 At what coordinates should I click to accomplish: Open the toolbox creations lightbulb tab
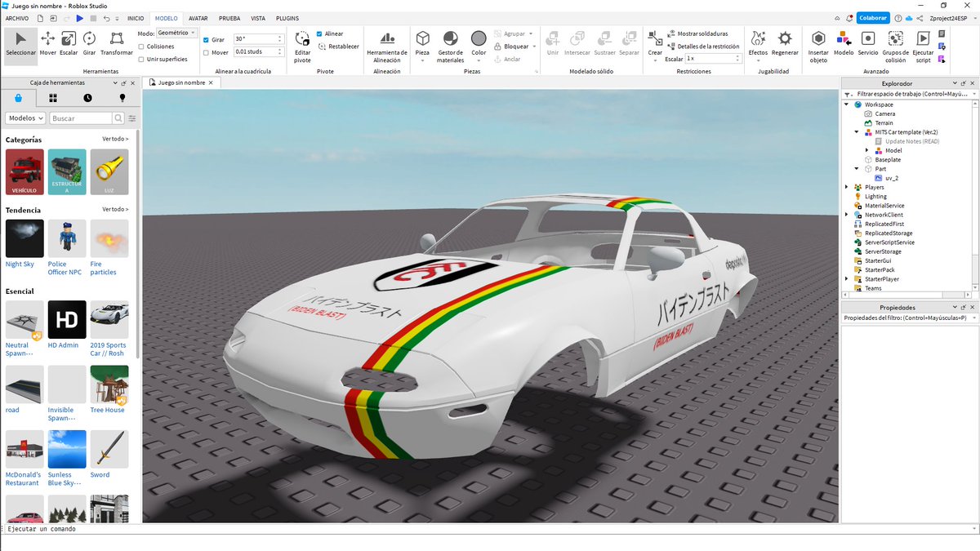(x=122, y=98)
